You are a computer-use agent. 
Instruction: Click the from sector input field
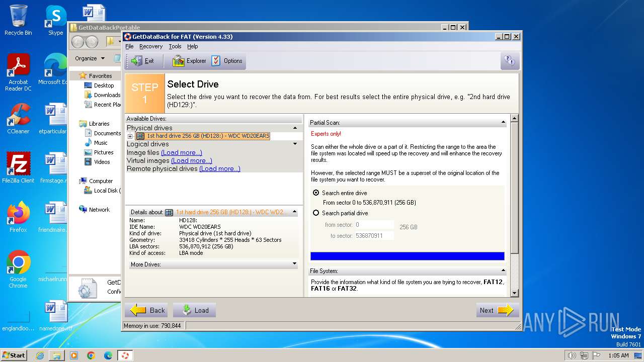(x=374, y=225)
